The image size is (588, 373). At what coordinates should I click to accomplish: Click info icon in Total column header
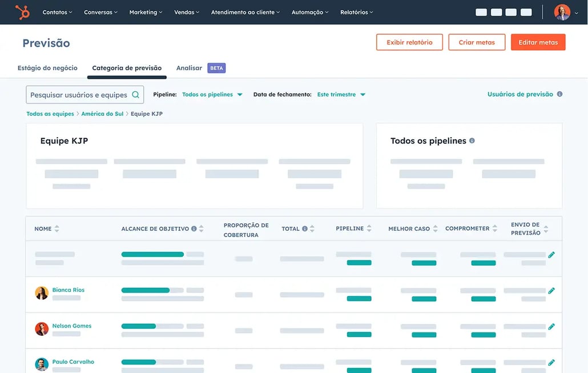[305, 228]
